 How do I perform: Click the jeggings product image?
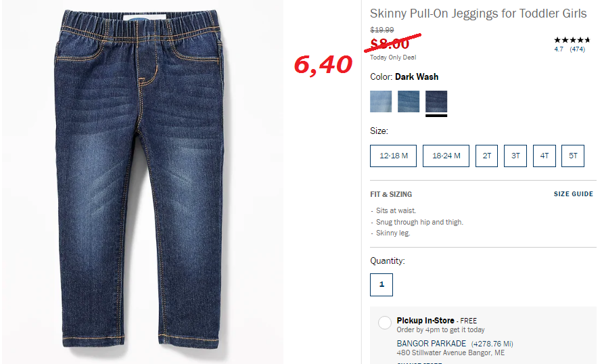click(141, 181)
